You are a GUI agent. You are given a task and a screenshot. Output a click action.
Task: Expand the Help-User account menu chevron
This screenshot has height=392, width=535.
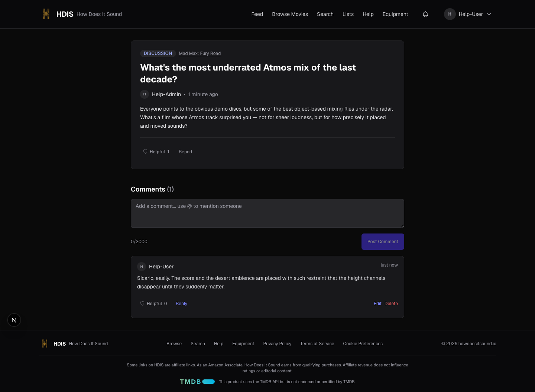[x=489, y=14]
